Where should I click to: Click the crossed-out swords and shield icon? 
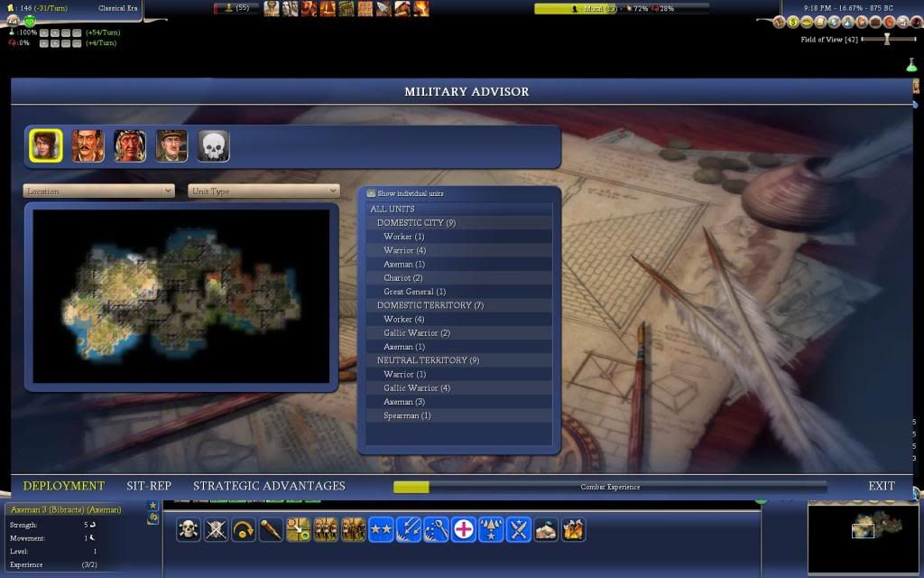coord(216,529)
